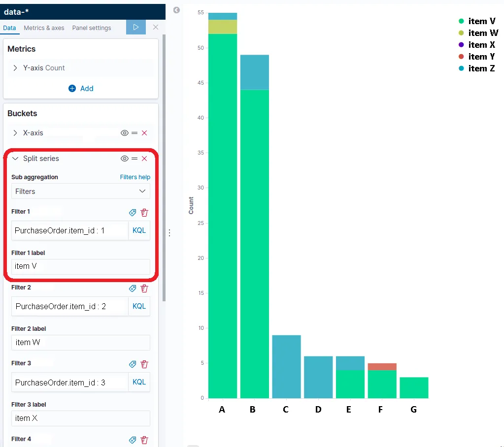
Task: Click the Update play button
Action: 135,27
